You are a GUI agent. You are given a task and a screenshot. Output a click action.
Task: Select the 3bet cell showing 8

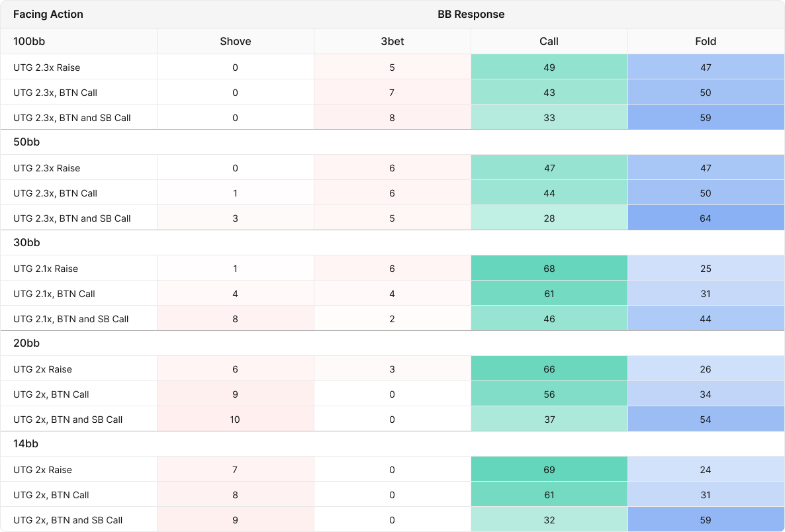392,118
